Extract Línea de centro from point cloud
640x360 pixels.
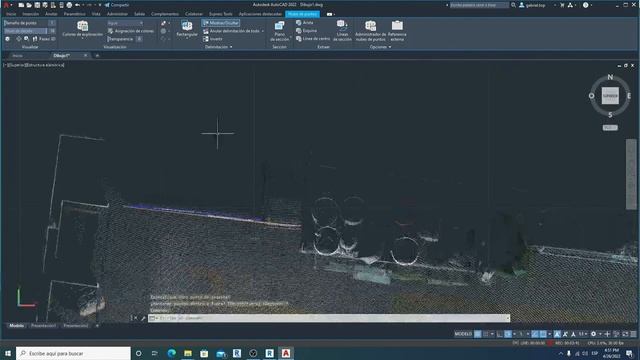tap(313, 38)
